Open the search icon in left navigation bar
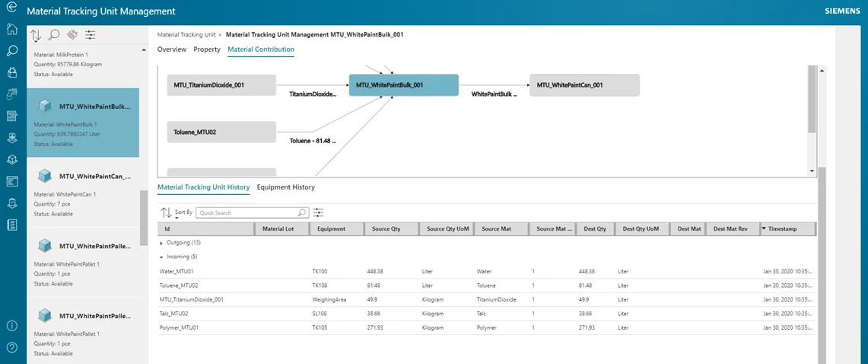Screen dimensions: 868x364 pos(12,51)
